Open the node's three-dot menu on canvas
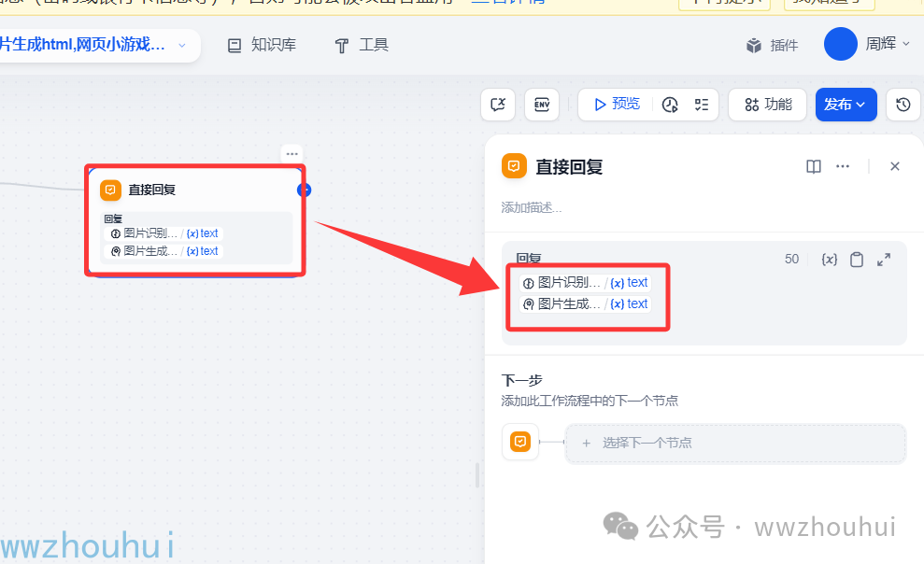The height and width of the screenshot is (564, 924). 291,154
